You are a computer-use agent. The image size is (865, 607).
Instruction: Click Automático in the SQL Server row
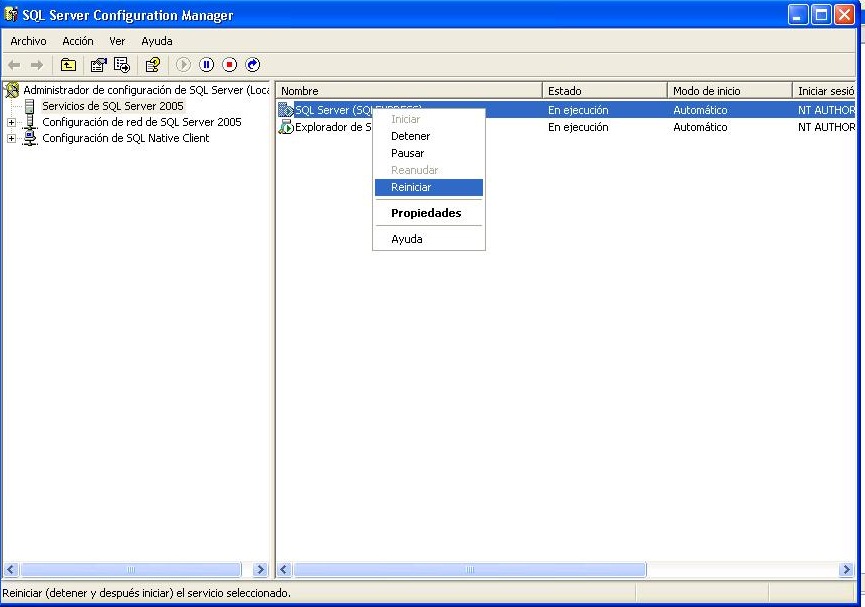pyautogui.click(x=700, y=110)
